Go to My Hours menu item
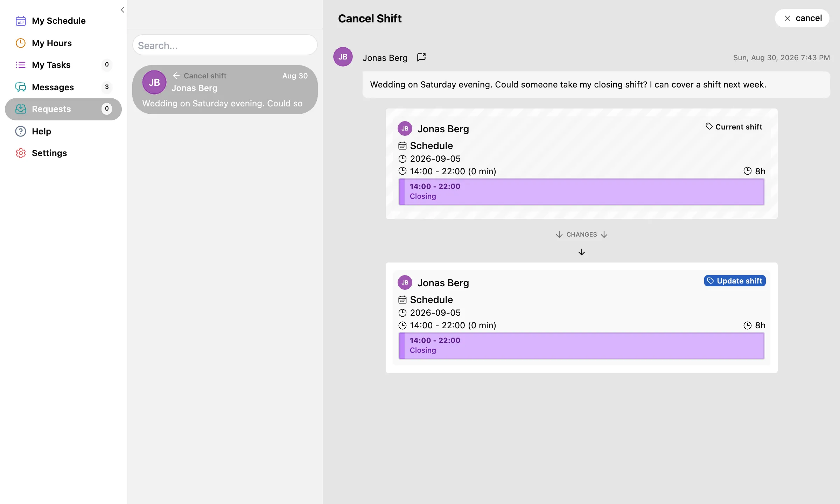 63,43
